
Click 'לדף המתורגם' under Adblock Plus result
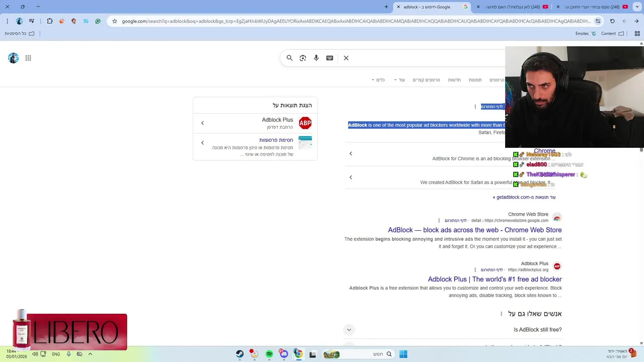pyautogui.click(x=492, y=270)
